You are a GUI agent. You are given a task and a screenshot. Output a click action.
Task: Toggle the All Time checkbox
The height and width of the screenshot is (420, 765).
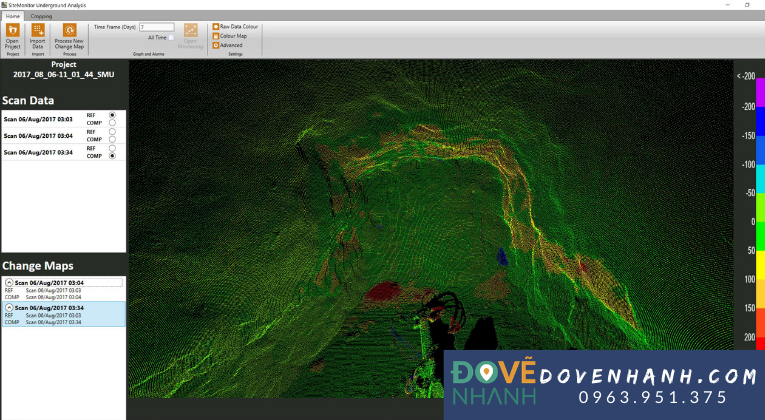(x=171, y=38)
